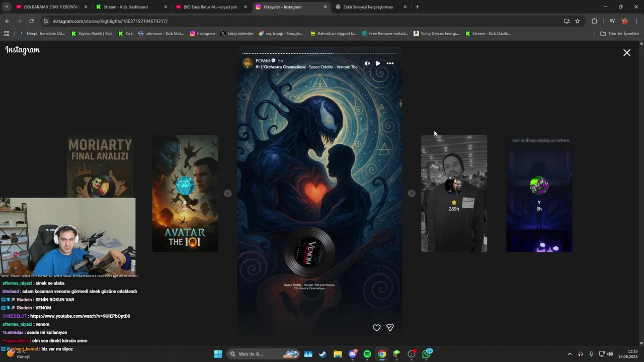Viewport: 644px width, 362px height.
Task: Go back in browser history
Action: (7, 21)
